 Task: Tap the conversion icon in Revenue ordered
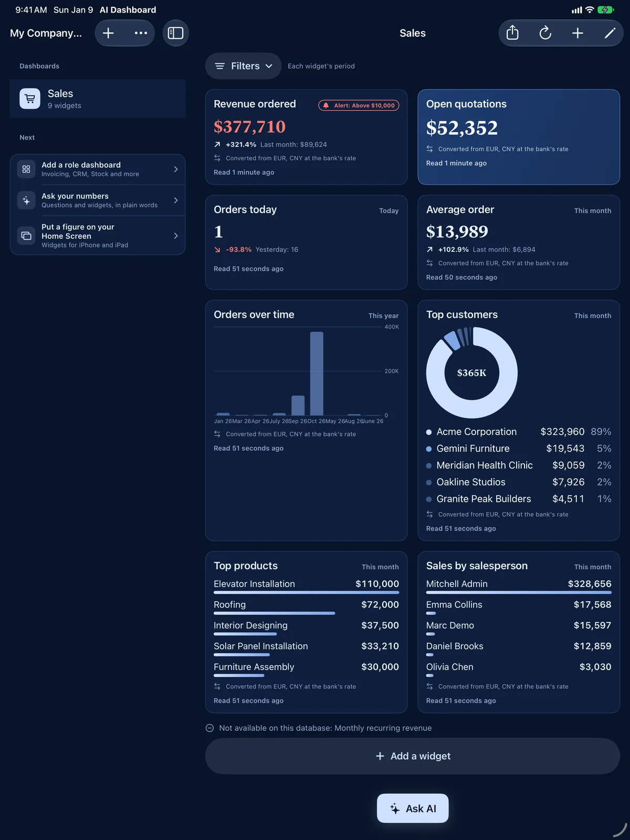217,158
